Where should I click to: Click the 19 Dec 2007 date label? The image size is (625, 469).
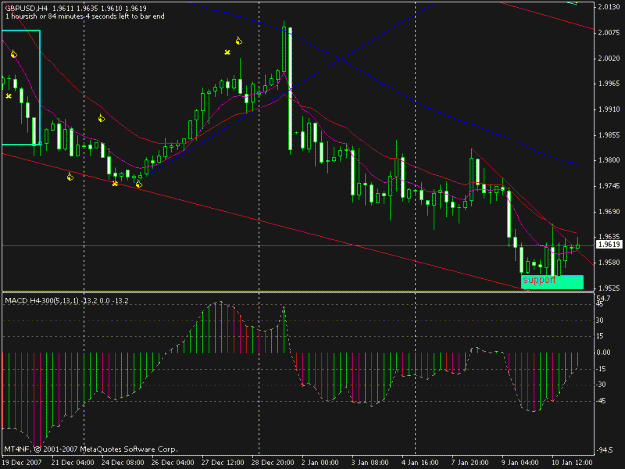tap(22, 463)
